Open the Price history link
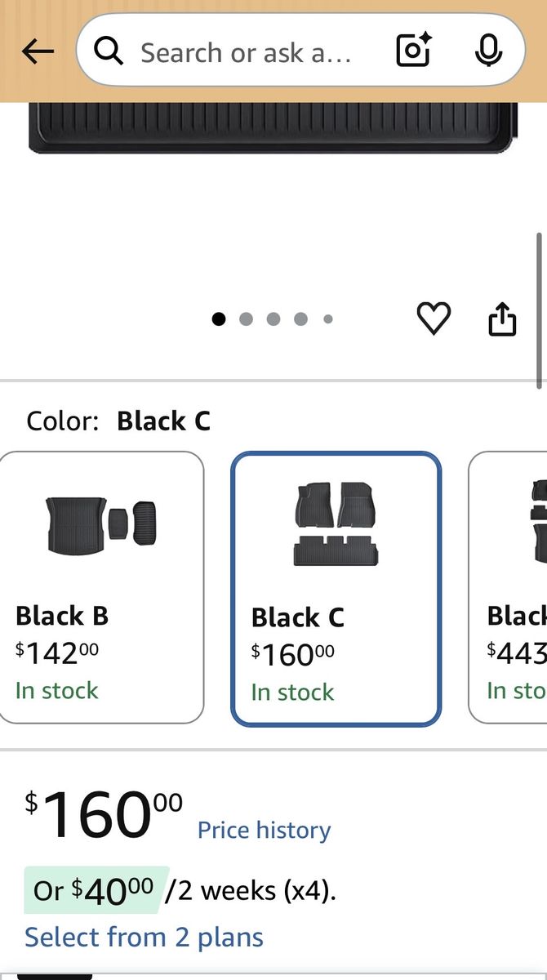This screenshot has width=547, height=980. [265, 830]
